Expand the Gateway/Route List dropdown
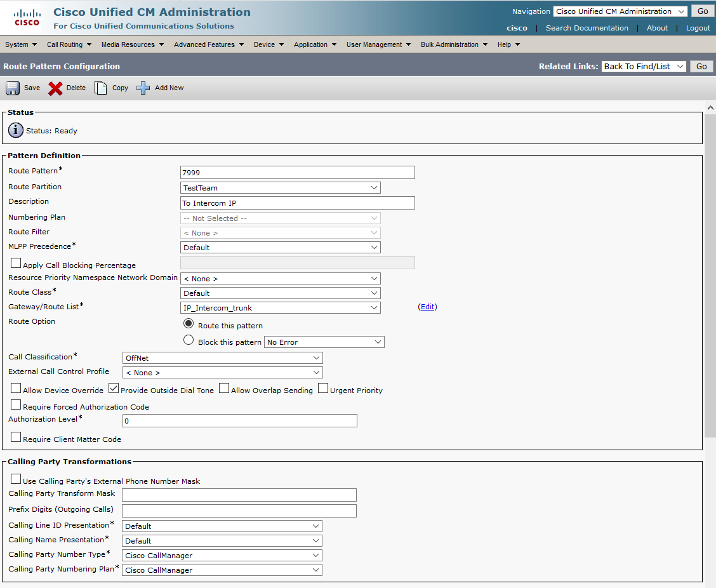716x588 pixels. pyautogui.click(x=280, y=308)
